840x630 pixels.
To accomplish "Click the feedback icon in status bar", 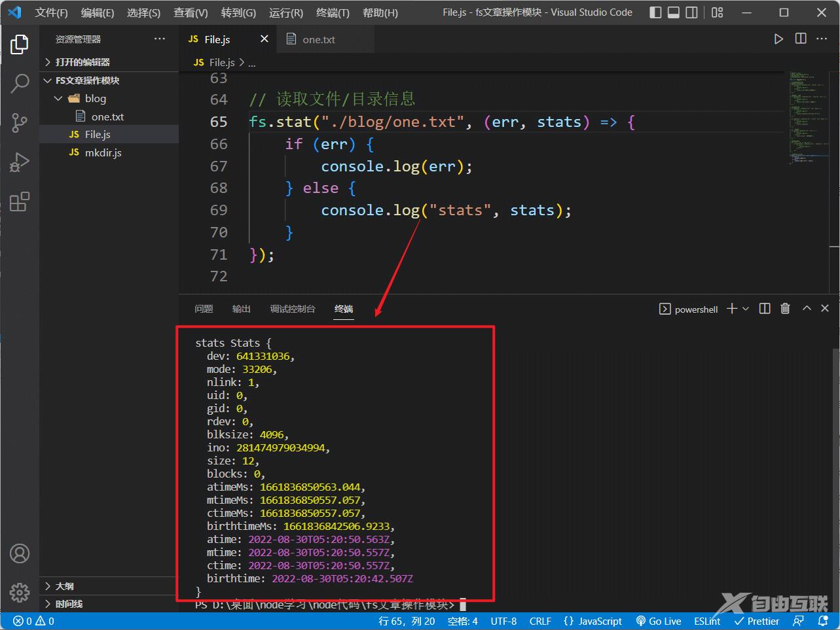I will coord(798,621).
